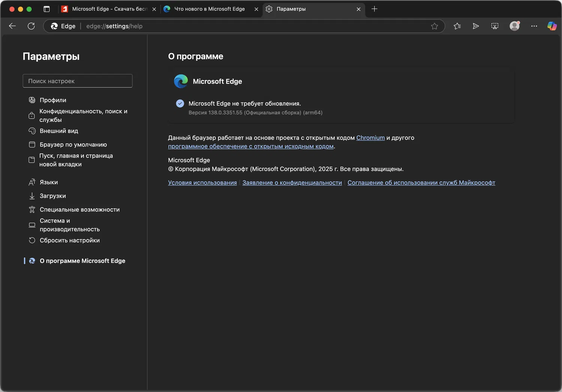Open the "Заявление о конфиденциальности" link
562x392 pixels.
coord(292,183)
